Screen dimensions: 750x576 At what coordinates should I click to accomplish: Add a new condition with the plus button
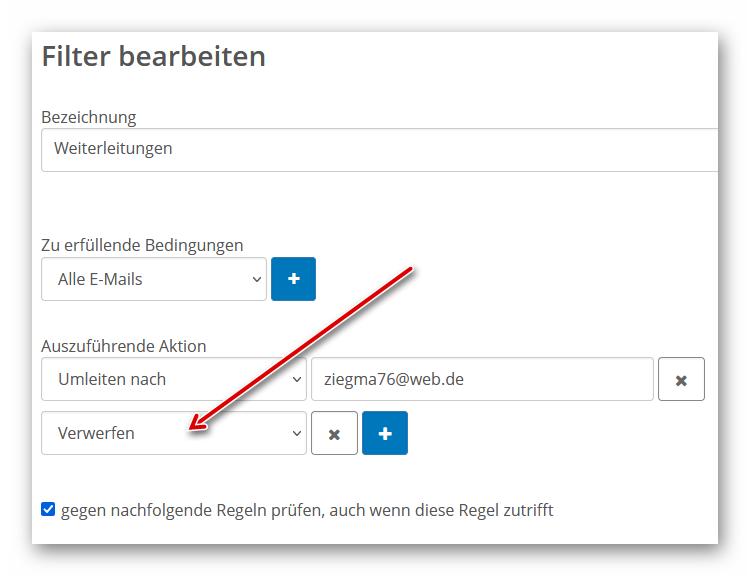pos(293,279)
